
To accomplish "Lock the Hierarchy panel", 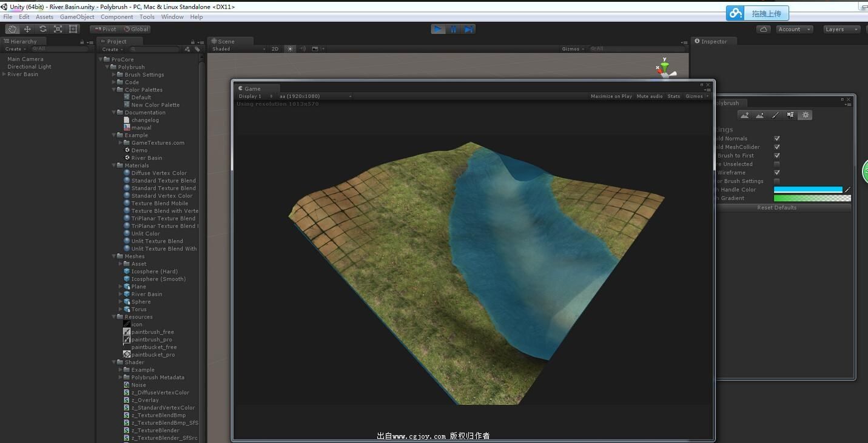I will click(82, 42).
